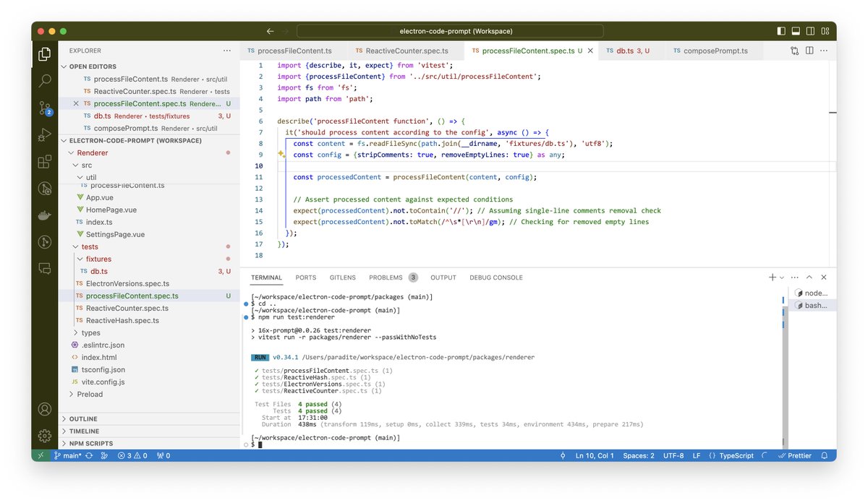Open the Output panel tab

[x=443, y=278]
